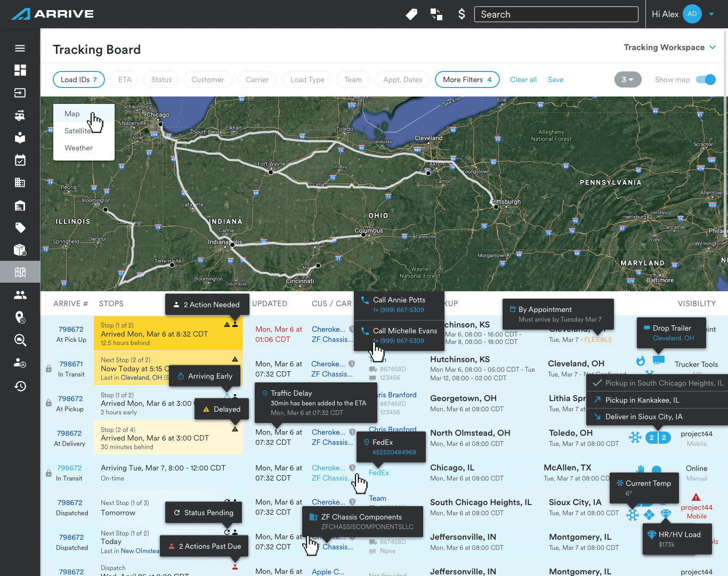Click the user with steering wheel sidebar icon
The width and height of the screenshot is (728, 576).
(20, 363)
